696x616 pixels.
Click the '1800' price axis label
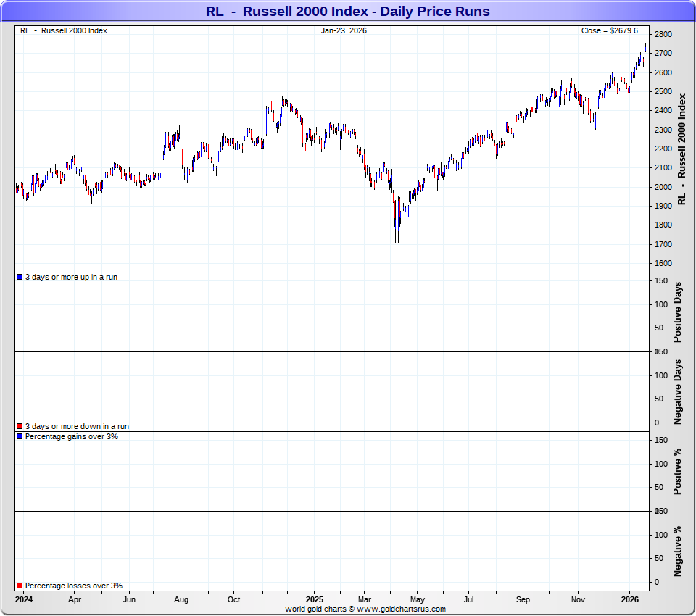663,225
